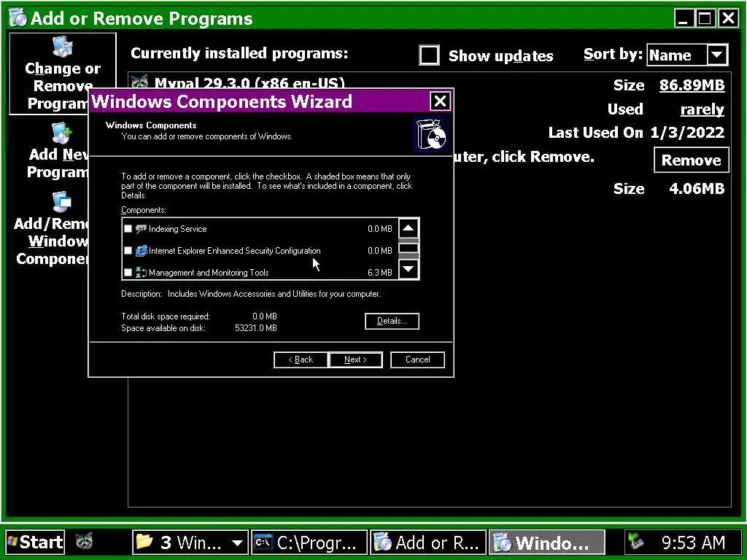This screenshot has width=747, height=560.
Task: Toggle Internet Explorer Enhanced Security Configuration checkbox
Action: point(128,251)
